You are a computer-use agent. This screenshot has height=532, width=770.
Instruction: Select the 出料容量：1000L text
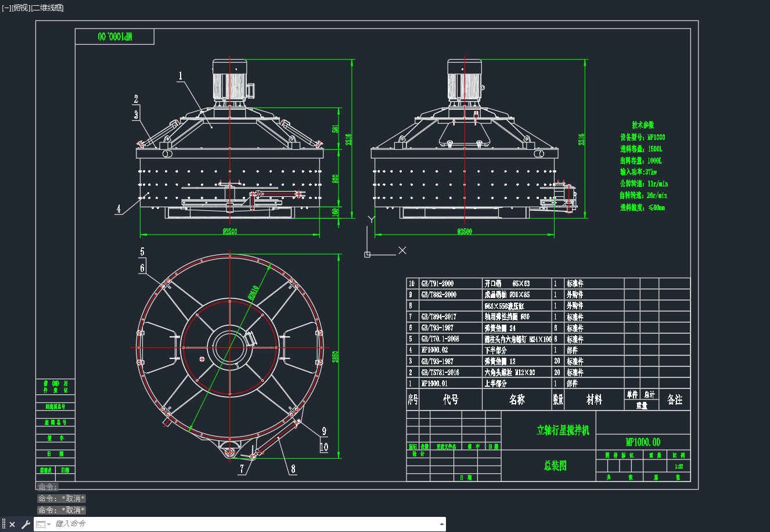click(x=641, y=160)
